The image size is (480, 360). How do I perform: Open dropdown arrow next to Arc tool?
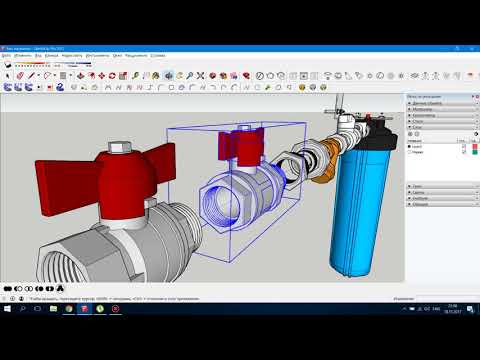click(55, 76)
